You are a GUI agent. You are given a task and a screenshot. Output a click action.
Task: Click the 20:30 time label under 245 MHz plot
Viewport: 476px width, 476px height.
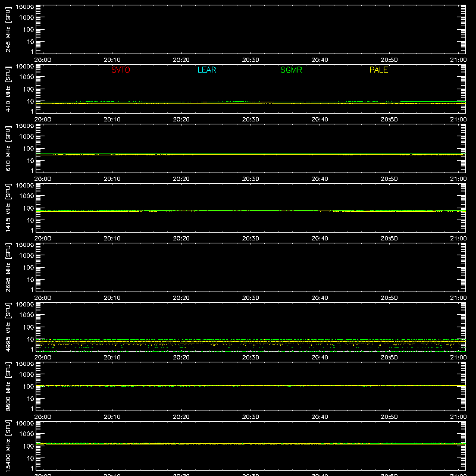click(x=250, y=60)
